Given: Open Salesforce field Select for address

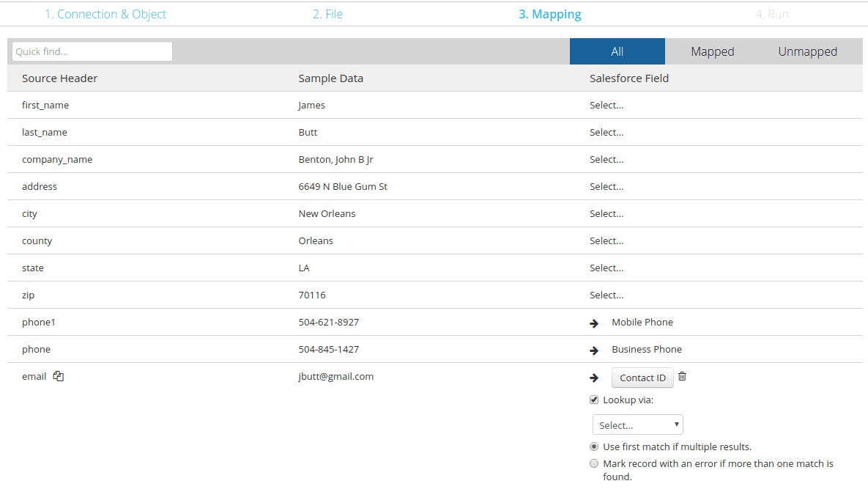Looking at the screenshot, I should pos(607,187).
